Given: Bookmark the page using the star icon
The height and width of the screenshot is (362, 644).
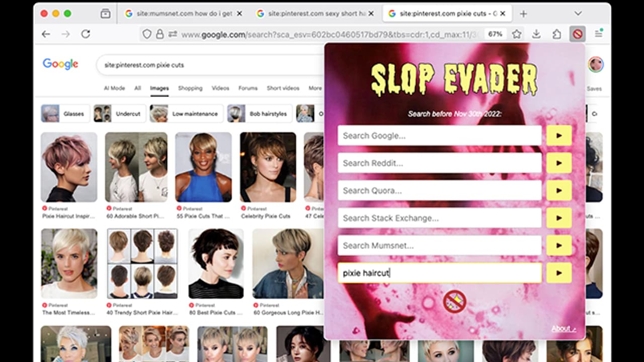Looking at the screenshot, I should [x=517, y=34].
